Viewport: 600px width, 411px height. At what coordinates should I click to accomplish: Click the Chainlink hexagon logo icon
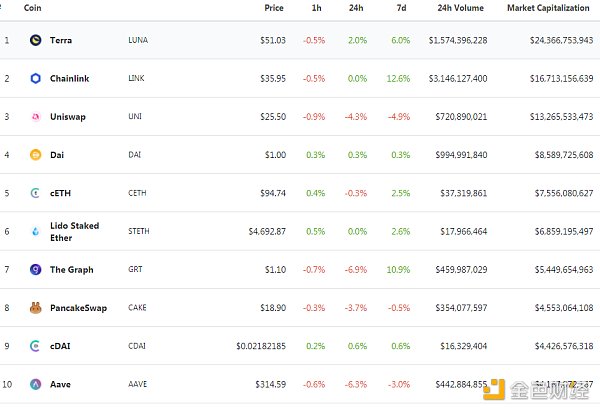[35, 78]
